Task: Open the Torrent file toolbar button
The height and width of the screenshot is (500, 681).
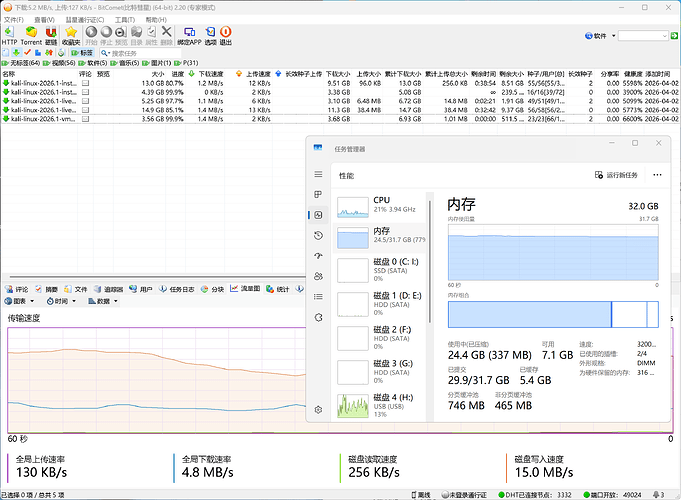Action: click(31, 35)
